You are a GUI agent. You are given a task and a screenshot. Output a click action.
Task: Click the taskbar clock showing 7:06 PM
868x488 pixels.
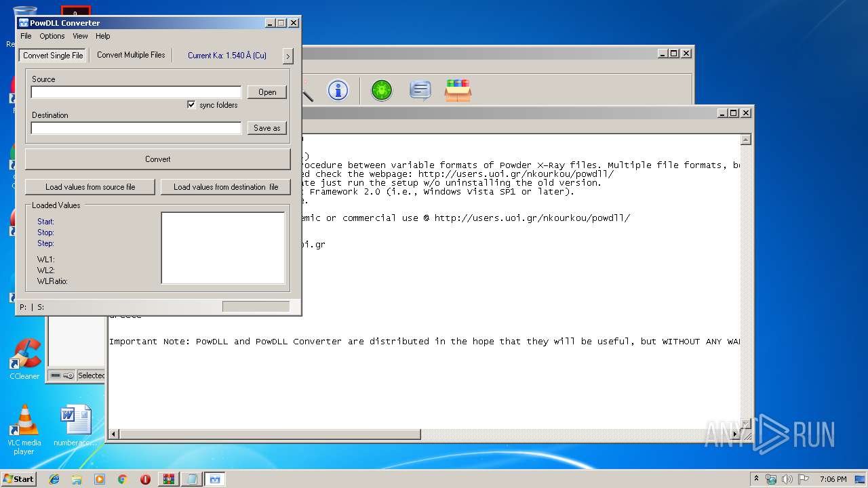tap(833, 479)
